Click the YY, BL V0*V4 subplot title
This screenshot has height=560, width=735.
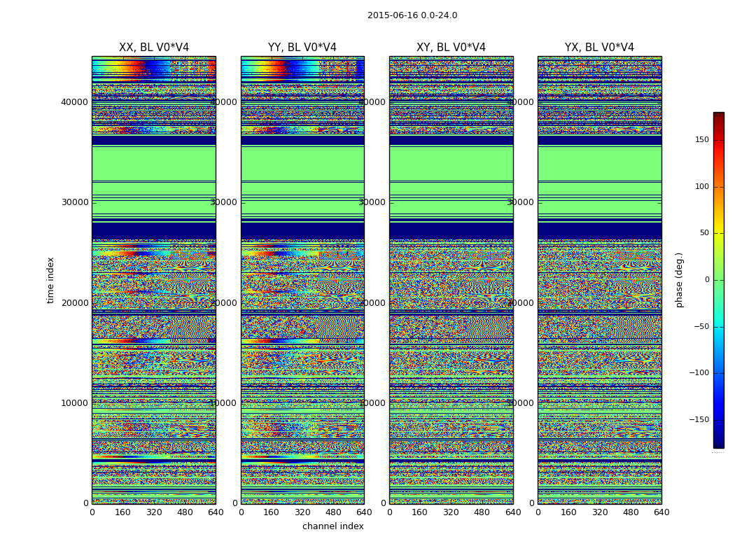click(302, 48)
